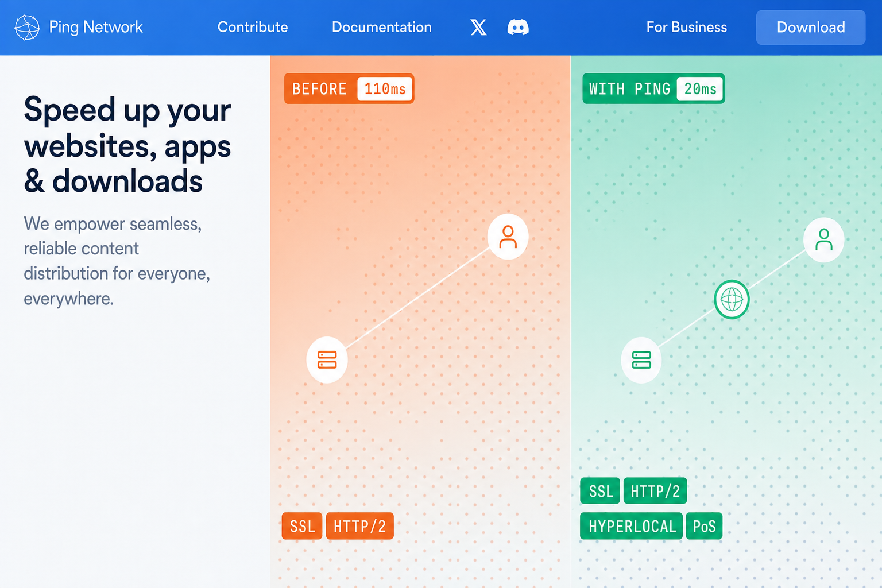Click the Ping Network brand name
This screenshot has height=588, width=882.
tap(96, 27)
